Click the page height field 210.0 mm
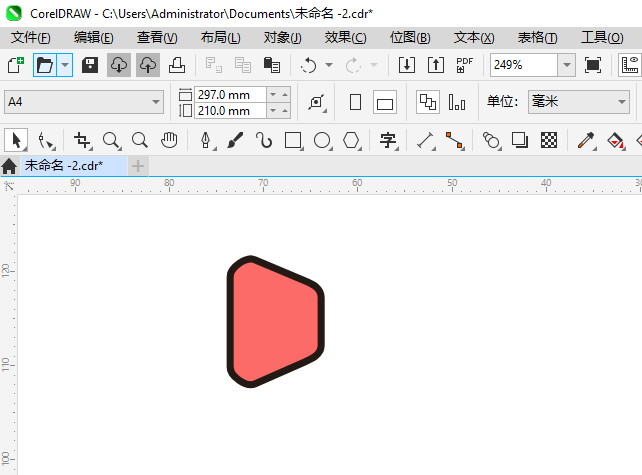Viewport: 642px width, 475px height. click(x=230, y=111)
